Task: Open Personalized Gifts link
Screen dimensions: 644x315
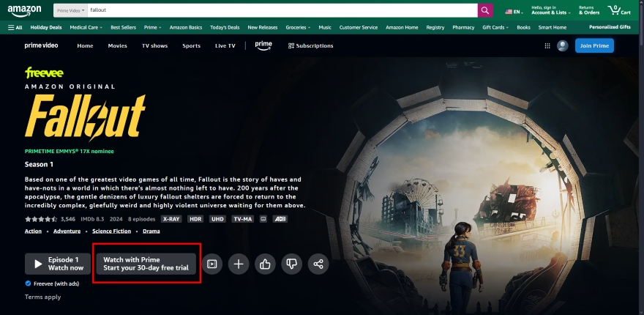Action: tap(610, 27)
